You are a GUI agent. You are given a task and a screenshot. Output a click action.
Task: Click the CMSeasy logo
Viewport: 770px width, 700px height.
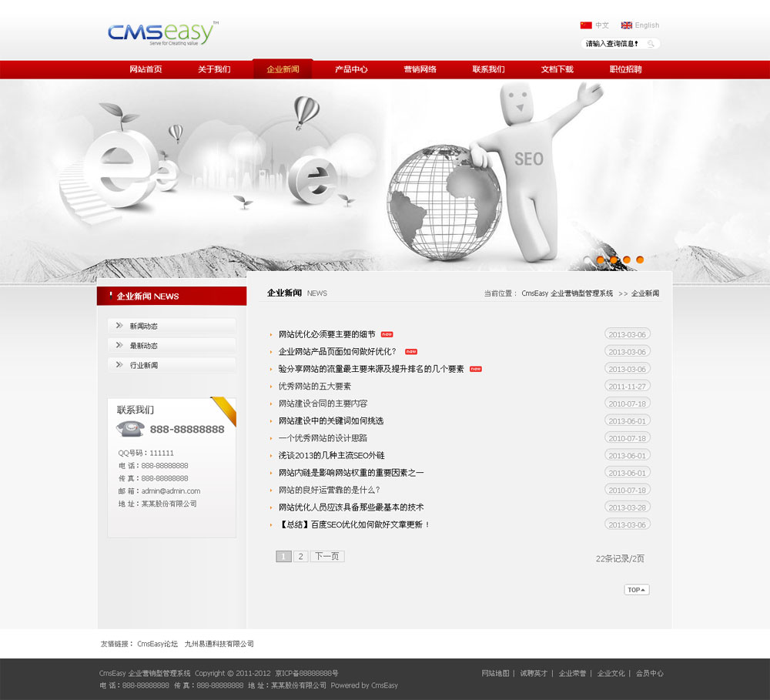tap(162, 34)
